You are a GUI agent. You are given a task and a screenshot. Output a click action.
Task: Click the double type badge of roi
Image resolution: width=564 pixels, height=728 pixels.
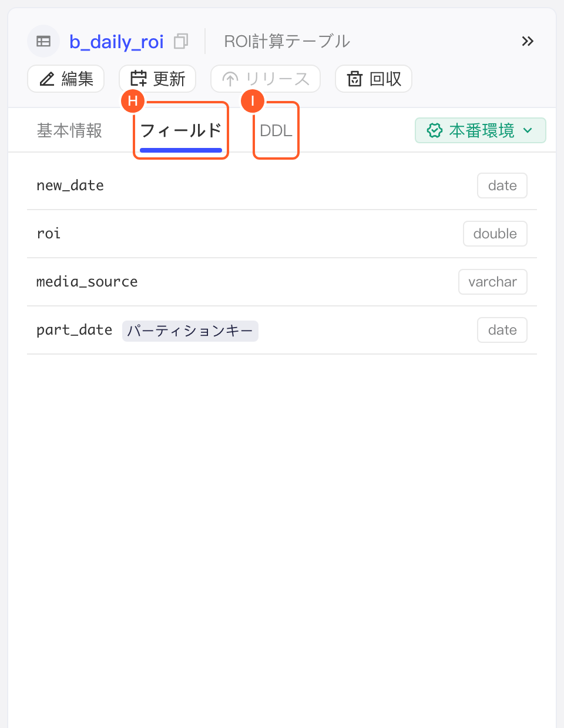(x=495, y=234)
